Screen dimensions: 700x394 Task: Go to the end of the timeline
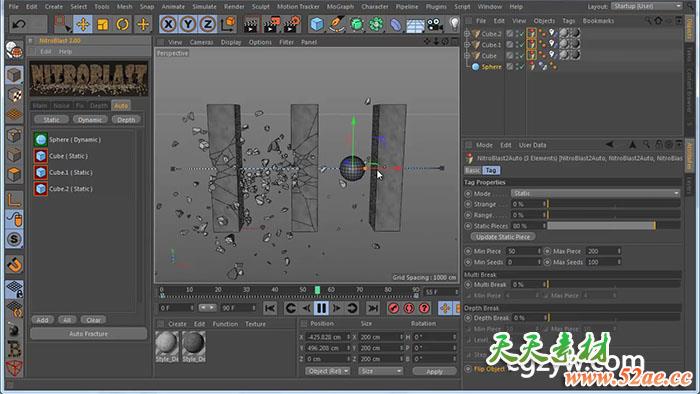(x=373, y=308)
